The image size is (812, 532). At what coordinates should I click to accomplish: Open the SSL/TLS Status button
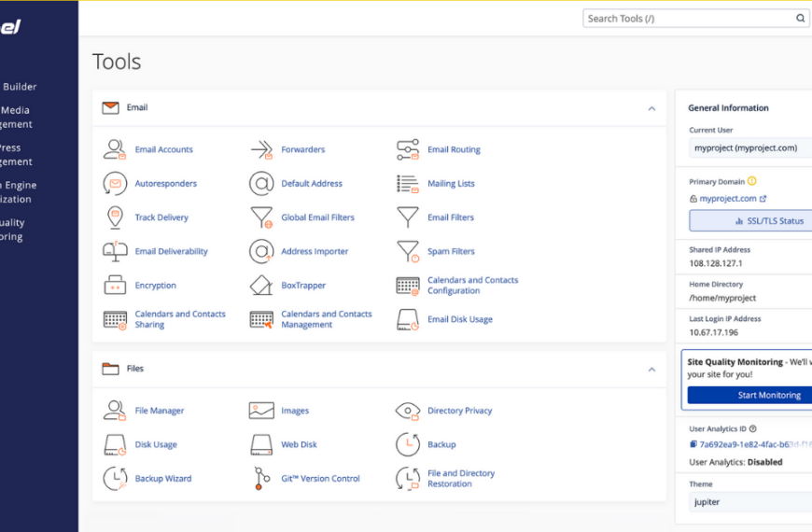[x=750, y=220]
